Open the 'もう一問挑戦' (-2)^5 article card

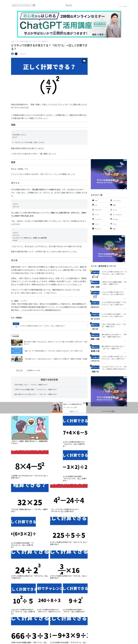pyautogui.click(x=49, y=326)
